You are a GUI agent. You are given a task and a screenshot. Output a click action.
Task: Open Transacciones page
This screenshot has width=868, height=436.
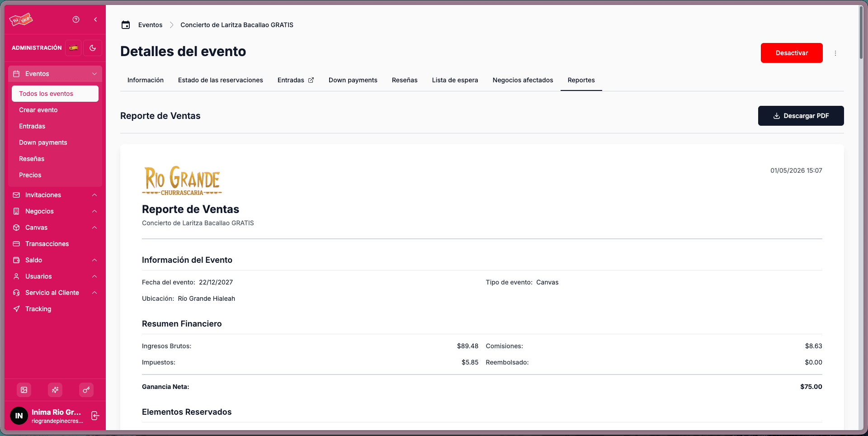pyautogui.click(x=47, y=244)
